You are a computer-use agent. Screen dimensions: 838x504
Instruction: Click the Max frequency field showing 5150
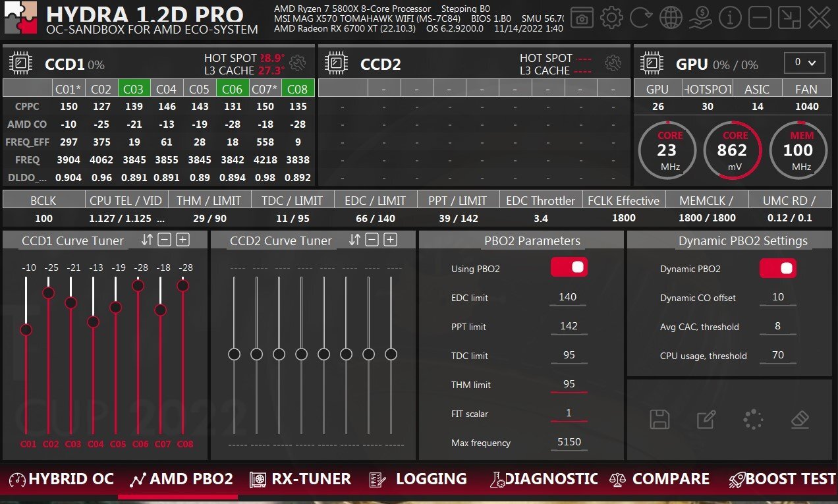coord(569,443)
